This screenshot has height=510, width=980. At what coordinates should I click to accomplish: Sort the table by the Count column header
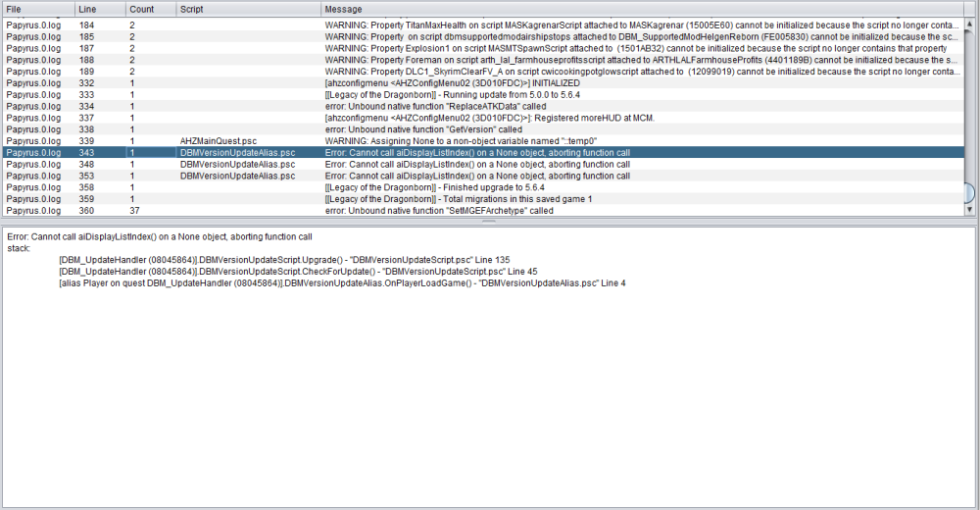[x=150, y=10]
